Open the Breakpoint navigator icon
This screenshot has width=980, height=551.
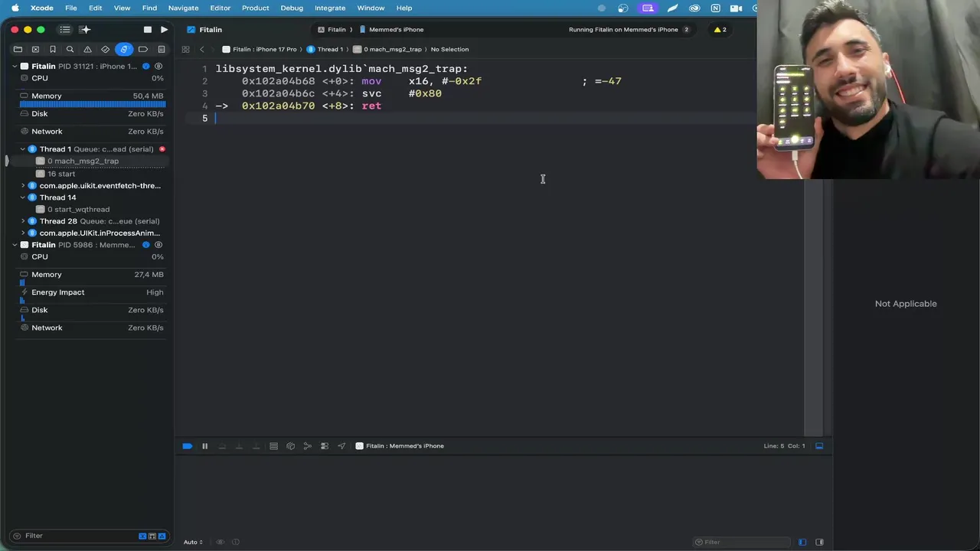142,49
